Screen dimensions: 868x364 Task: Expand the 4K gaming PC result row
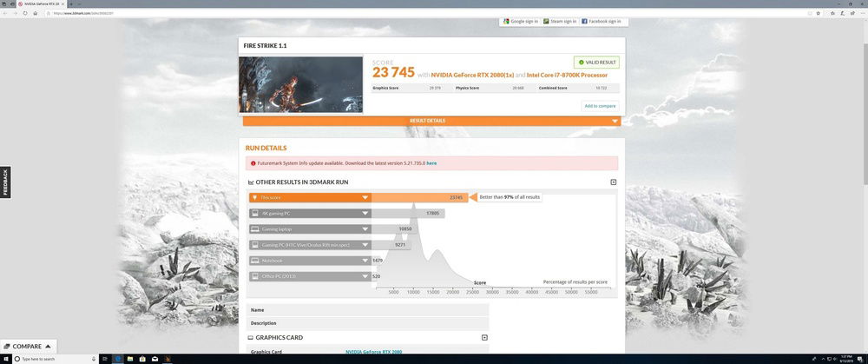click(365, 213)
